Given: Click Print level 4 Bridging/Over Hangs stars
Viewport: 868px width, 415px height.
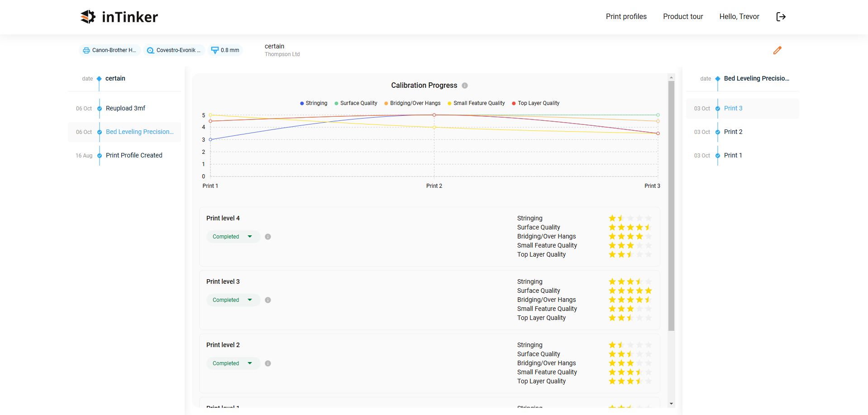Looking at the screenshot, I should 630,236.
